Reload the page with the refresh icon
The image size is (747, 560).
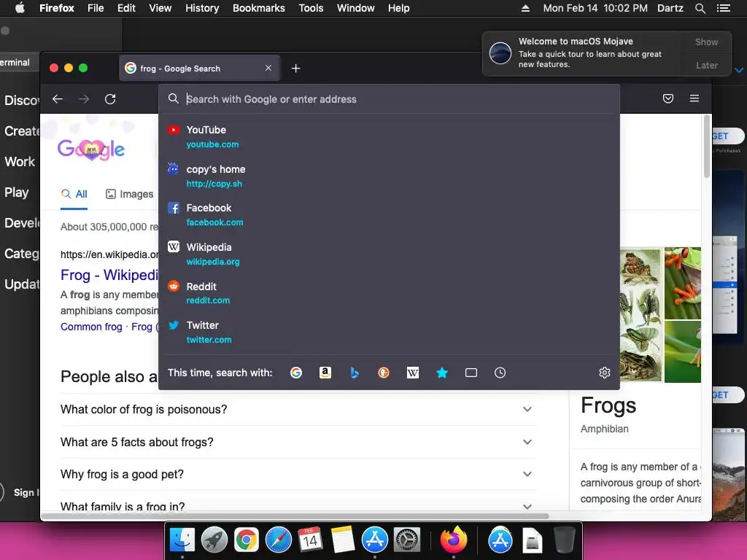click(110, 99)
